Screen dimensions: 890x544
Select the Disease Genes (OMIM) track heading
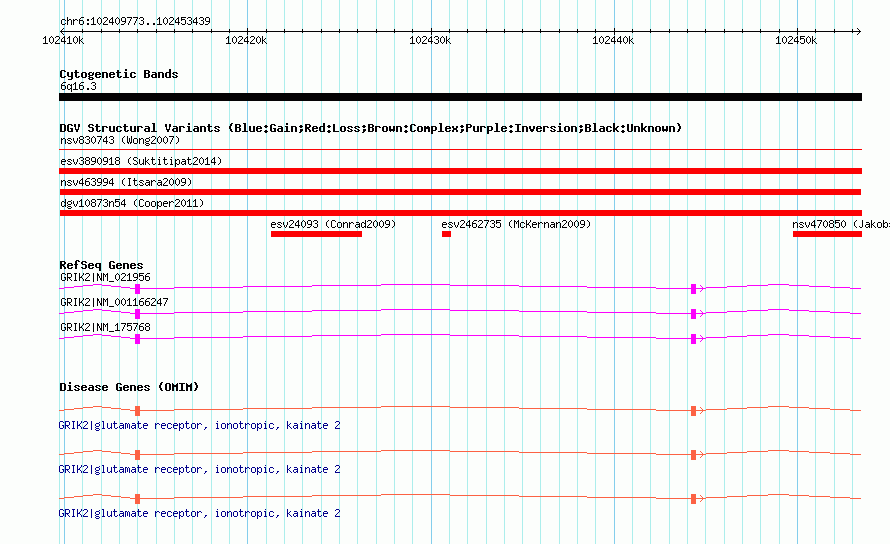pos(129,387)
